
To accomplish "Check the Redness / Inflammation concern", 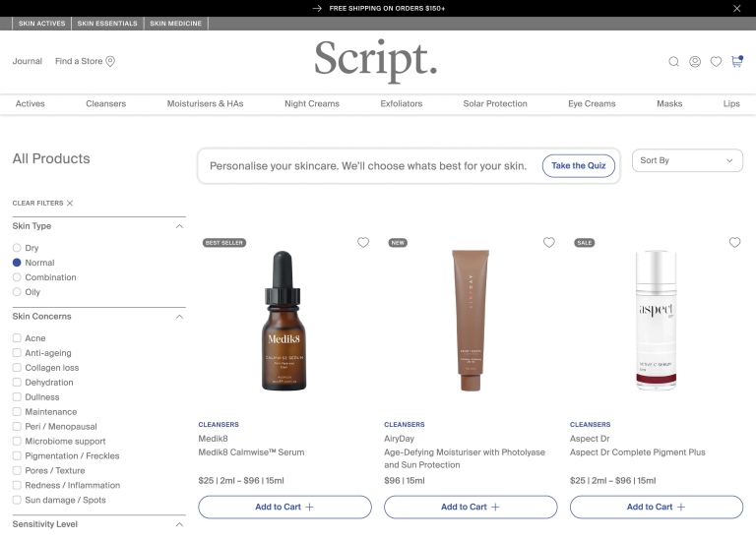I will pos(17,485).
